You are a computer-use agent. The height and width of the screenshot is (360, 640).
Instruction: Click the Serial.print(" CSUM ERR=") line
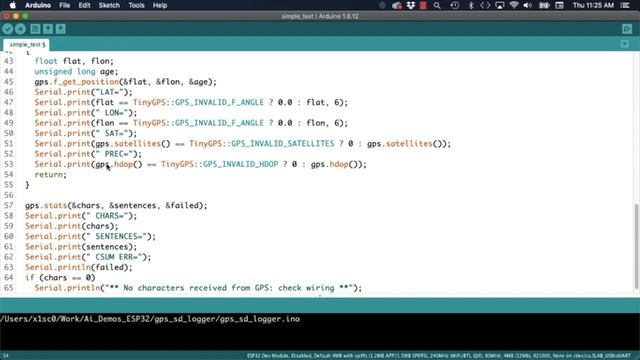pyautogui.click(x=88, y=257)
